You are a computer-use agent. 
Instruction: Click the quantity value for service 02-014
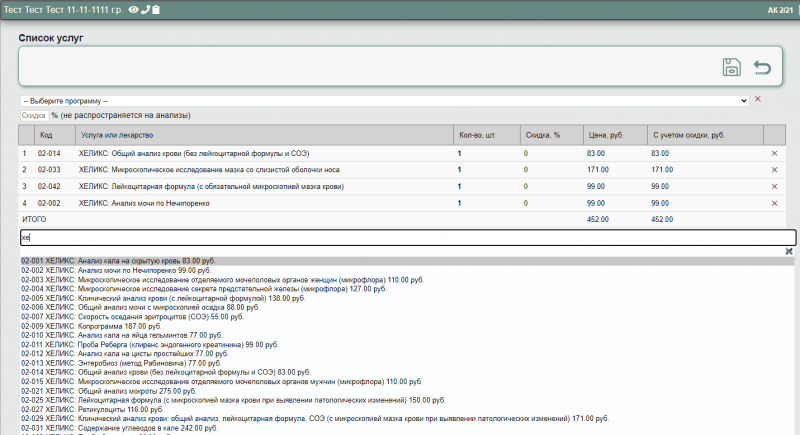[x=460, y=153]
